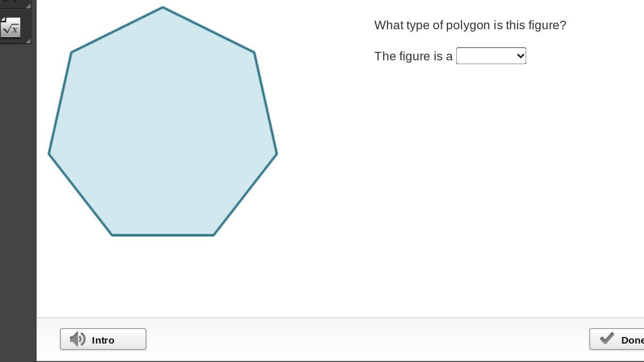644x362 pixels.
Task: Click the bottom-right vertex of the polygon
Action: 214,235
